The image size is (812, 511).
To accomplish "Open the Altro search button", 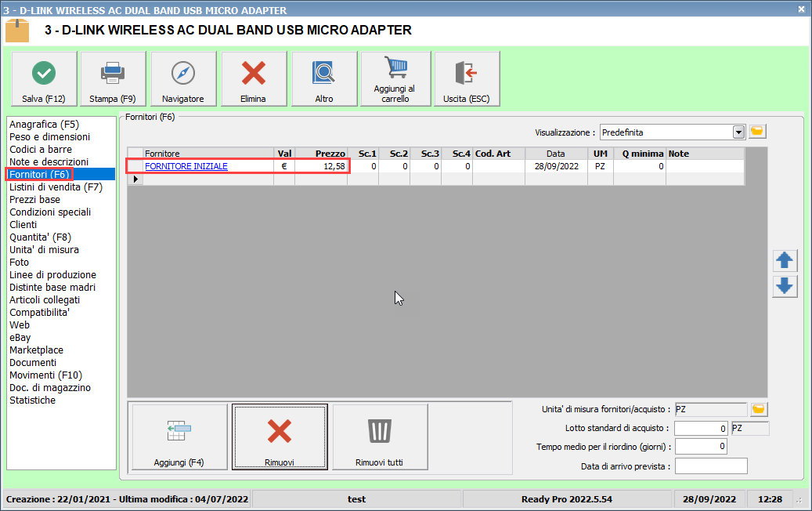I will point(324,79).
